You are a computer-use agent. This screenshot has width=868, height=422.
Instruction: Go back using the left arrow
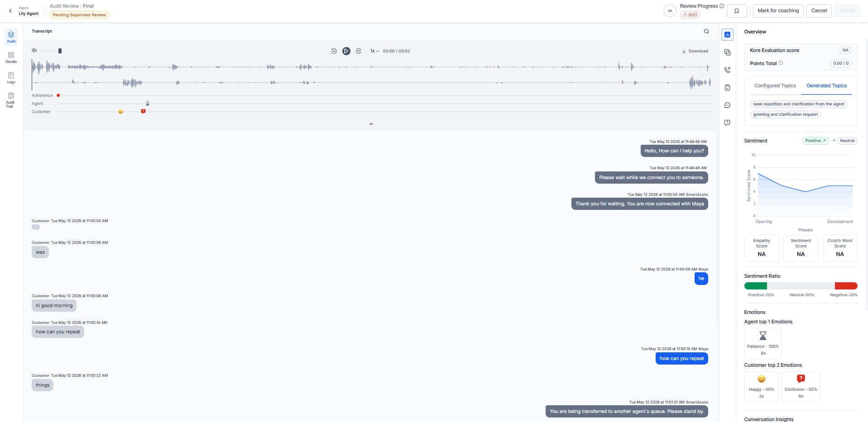coord(10,11)
